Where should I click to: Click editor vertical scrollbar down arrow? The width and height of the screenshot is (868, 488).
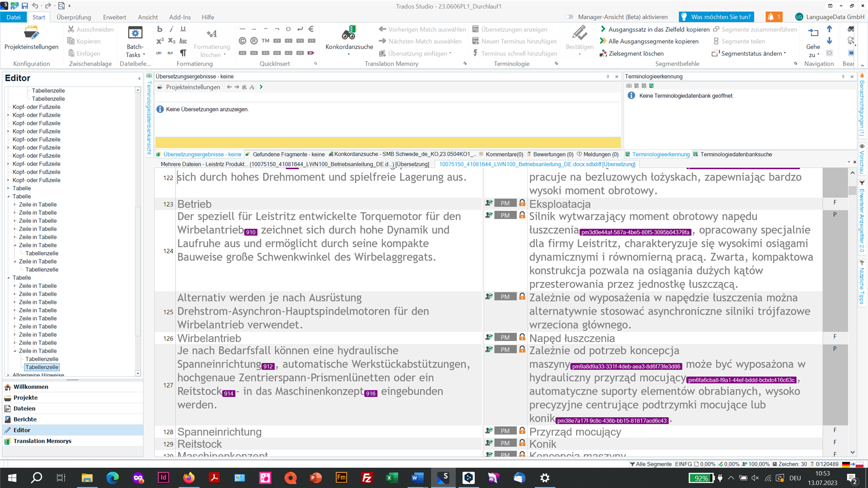(852, 452)
